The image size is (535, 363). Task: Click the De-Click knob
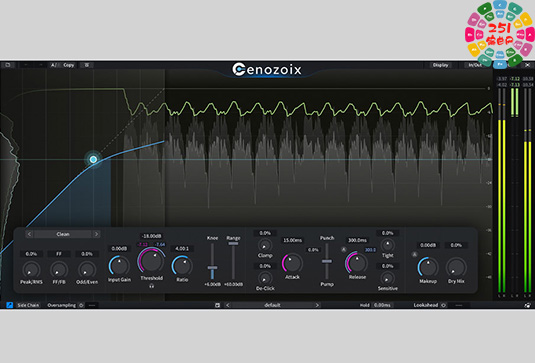click(x=265, y=278)
